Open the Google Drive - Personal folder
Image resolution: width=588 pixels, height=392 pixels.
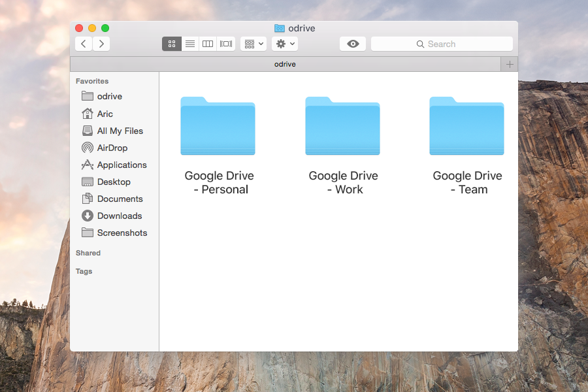click(x=218, y=126)
